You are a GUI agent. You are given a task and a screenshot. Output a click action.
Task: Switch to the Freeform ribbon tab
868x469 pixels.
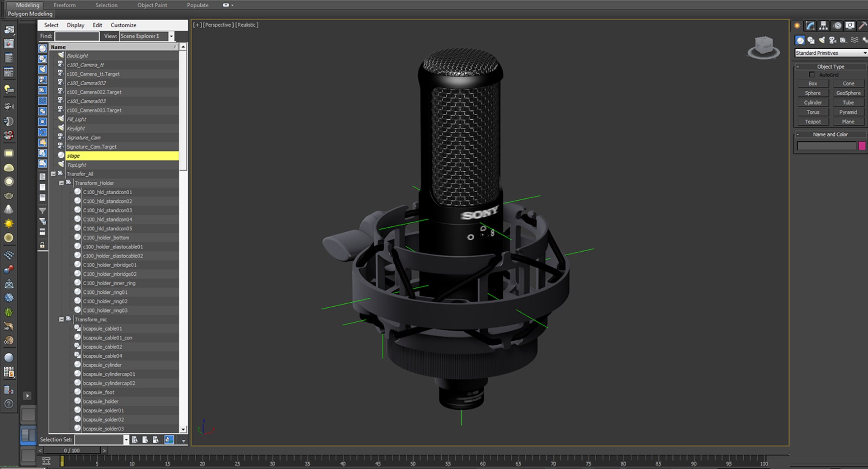click(65, 5)
